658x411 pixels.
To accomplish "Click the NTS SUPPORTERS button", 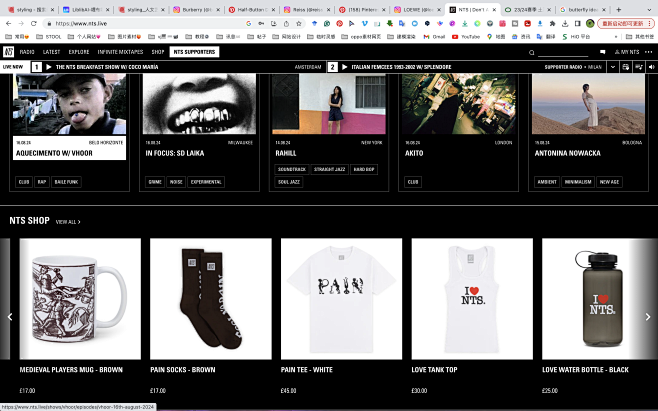I will (194, 52).
